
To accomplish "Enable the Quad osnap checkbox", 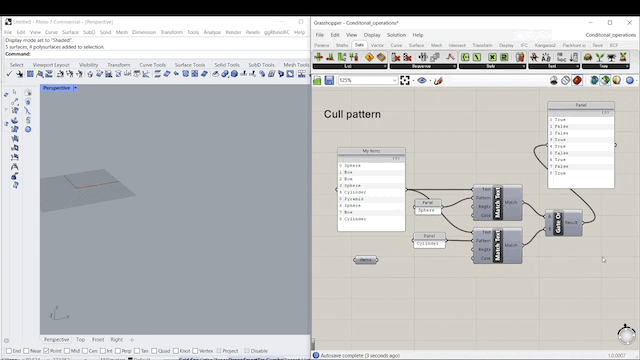I will coord(154,351).
